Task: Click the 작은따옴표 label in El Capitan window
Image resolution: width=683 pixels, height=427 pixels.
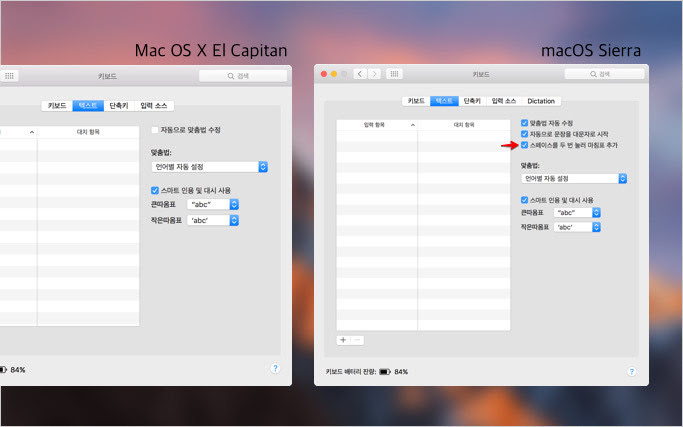Action: point(166,220)
